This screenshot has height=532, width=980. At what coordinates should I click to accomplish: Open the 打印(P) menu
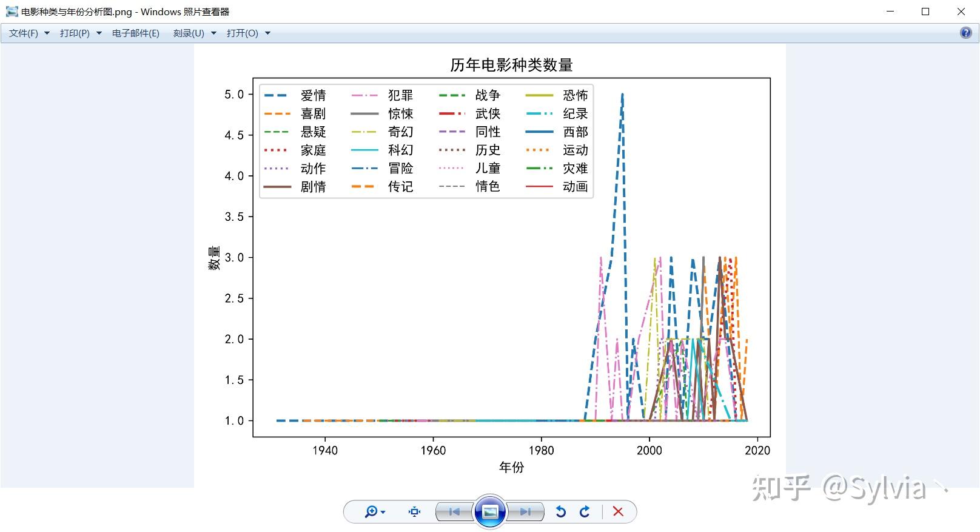[x=75, y=33]
